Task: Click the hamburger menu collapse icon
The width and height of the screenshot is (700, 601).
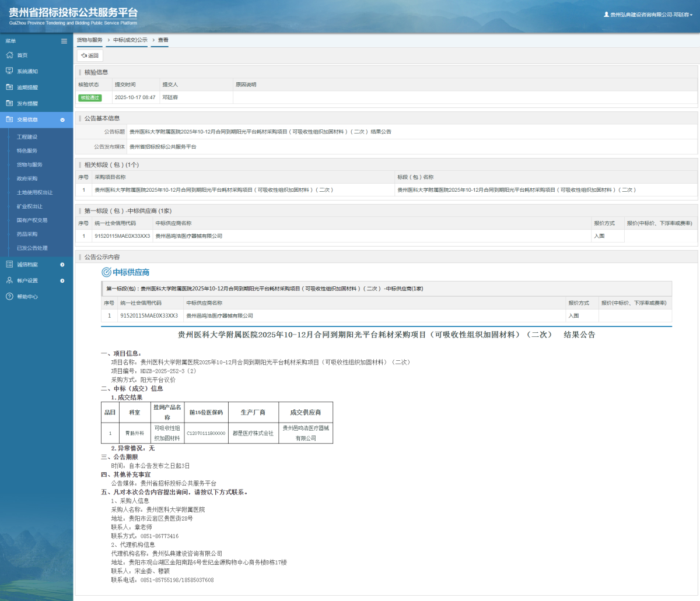Action: coord(64,41)
